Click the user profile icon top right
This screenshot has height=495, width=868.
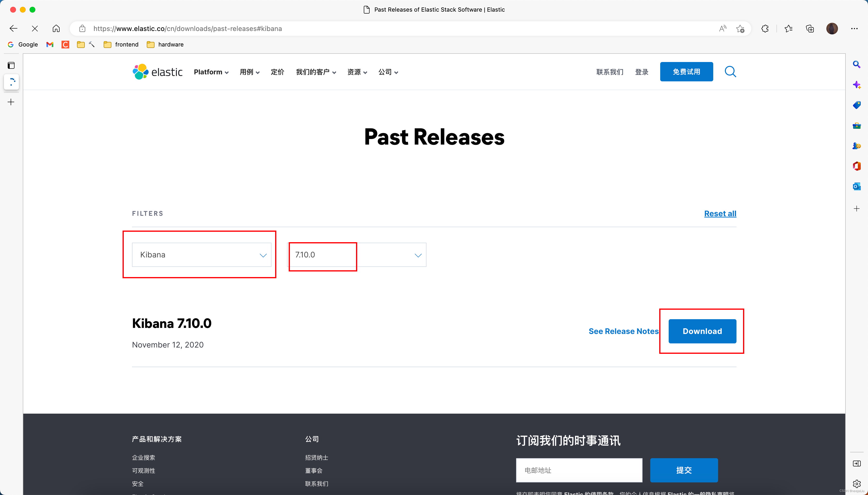click(832, 28)
